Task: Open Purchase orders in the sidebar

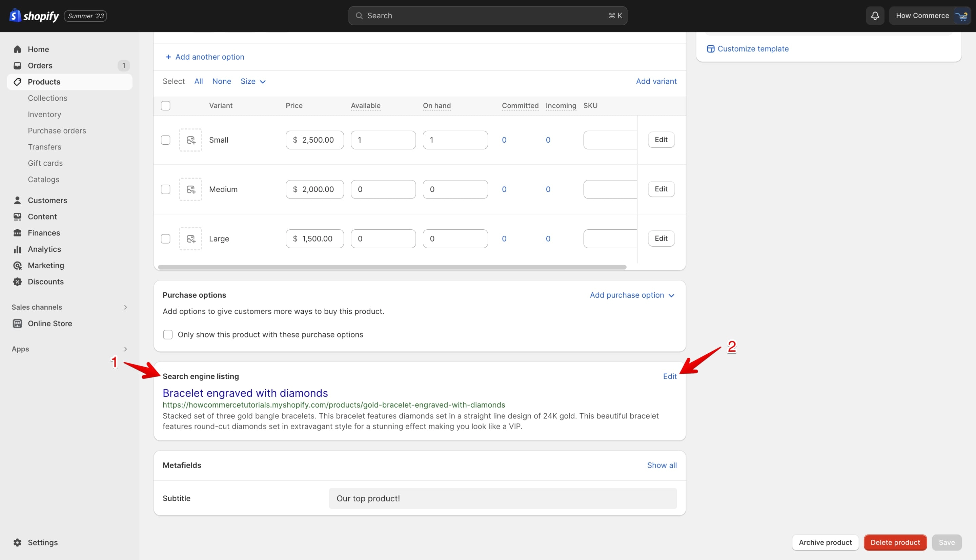Action: pyautogui.click(x=57, y=131)
